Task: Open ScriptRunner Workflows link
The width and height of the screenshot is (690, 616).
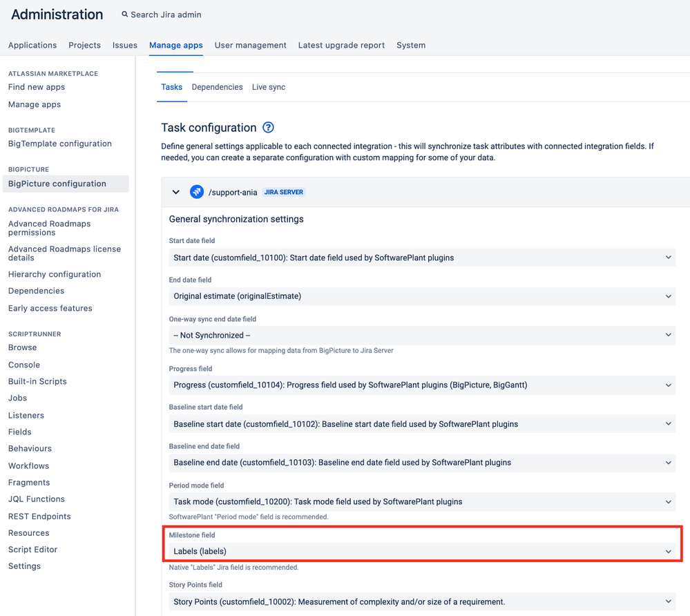Action: [28, 465]
